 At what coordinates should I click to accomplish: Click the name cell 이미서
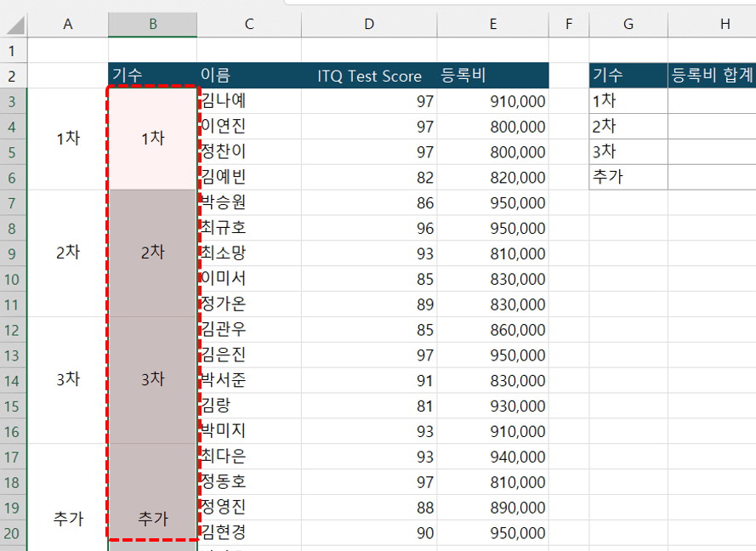249,279
